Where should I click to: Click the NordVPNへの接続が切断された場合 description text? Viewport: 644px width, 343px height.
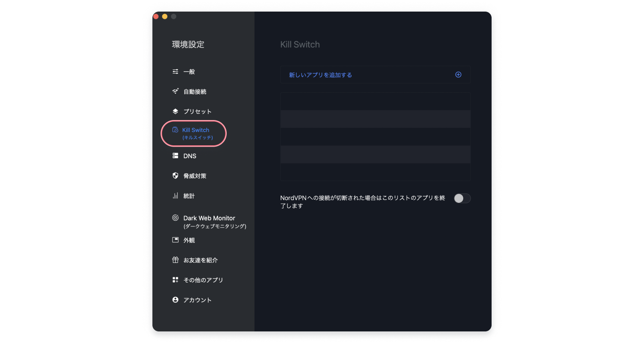(363, 202)
